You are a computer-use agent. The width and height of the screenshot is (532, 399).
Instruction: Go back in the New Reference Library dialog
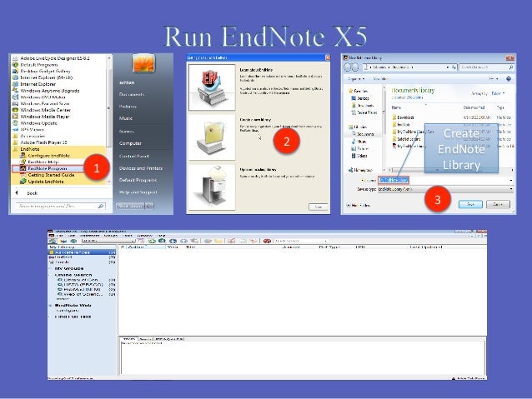click(x=348, y=67)
